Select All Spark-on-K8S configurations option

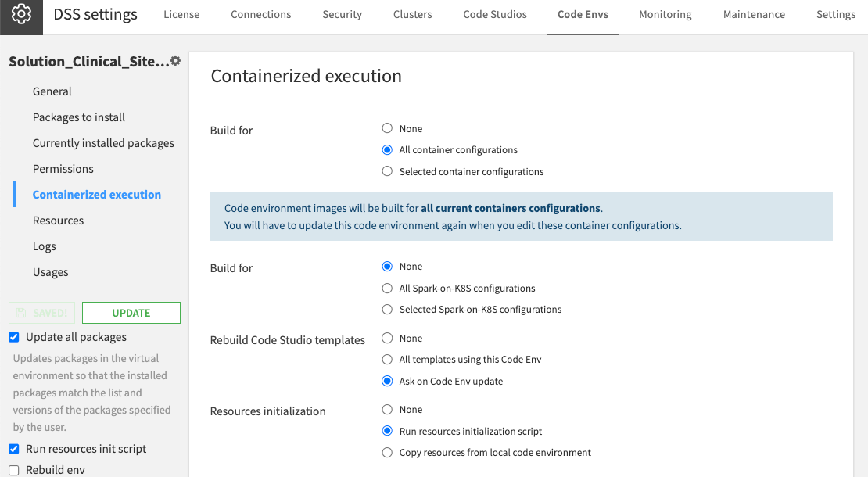coord(387,288)
